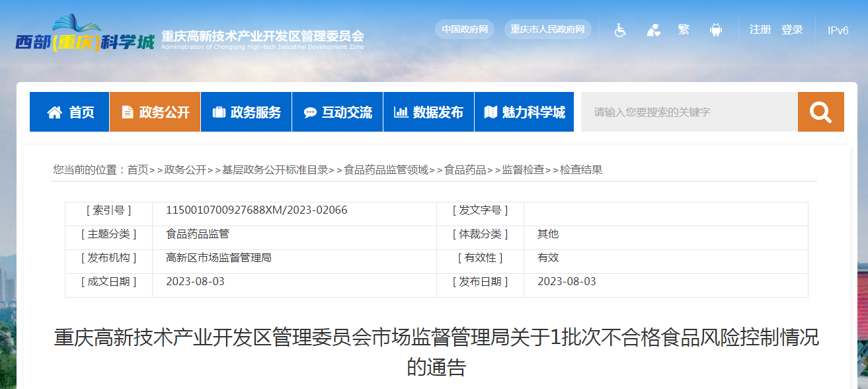Viewport: 868px width, 389px height.
Task: Switch to traditional Chinese with 繁 icon
Action: [684, 30]
